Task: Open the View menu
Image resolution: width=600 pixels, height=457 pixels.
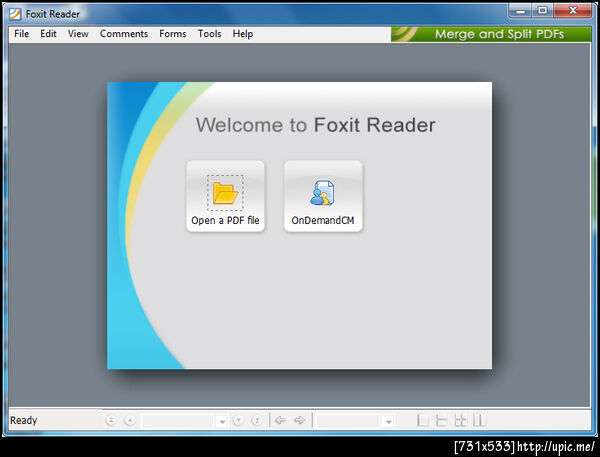Action: coord(78,34)
